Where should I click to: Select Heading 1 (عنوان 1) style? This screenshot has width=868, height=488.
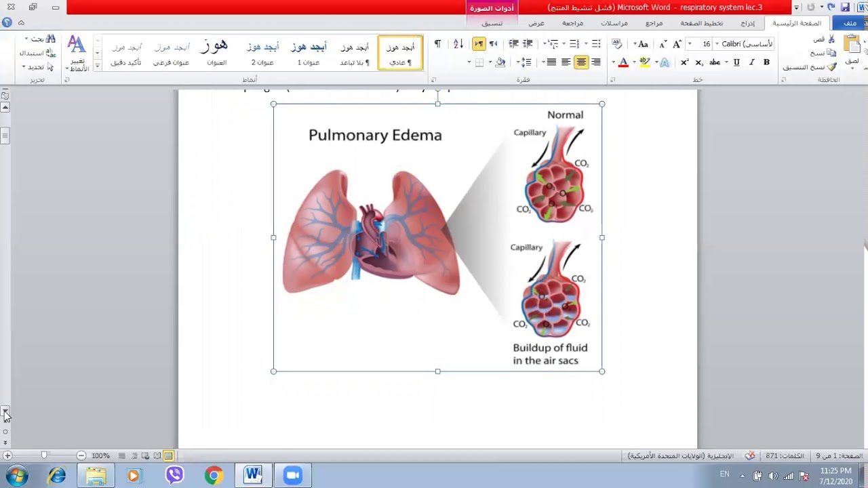(309, 53)
